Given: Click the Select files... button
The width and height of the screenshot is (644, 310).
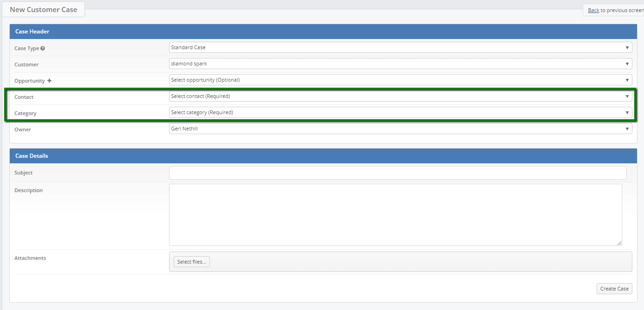Looking at the screenshot, I should 192,262.
